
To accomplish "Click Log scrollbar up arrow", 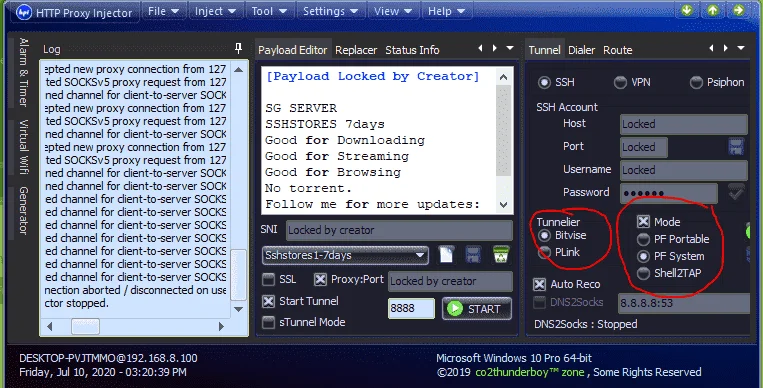I will [x=238, y=70].
